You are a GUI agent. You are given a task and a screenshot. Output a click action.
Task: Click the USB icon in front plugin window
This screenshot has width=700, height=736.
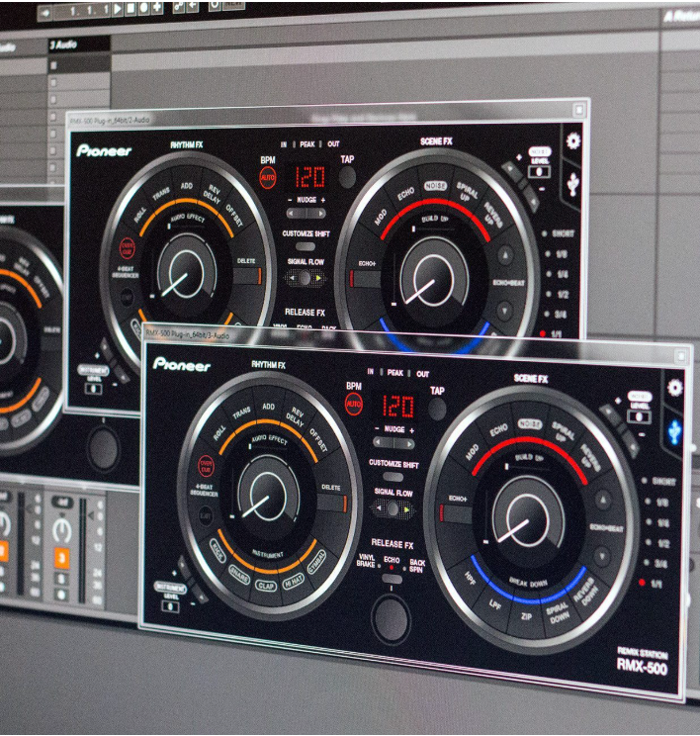[675, 430]
